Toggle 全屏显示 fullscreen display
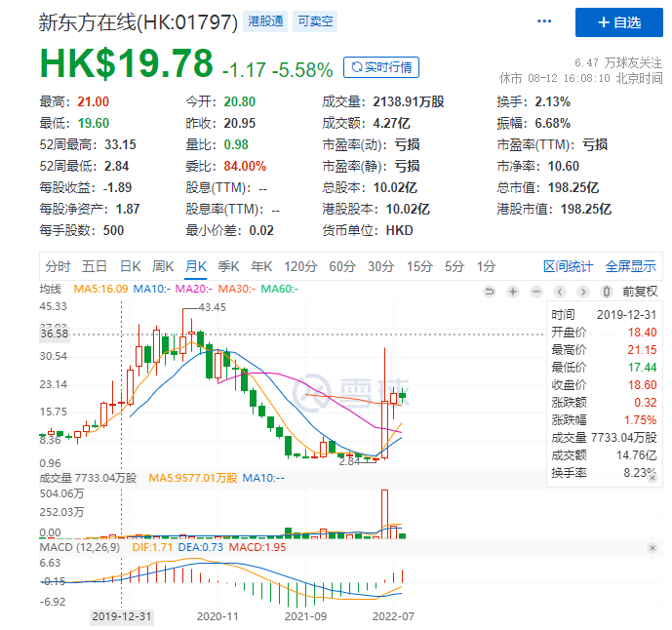The width and height of the screenshot is (672, 630). coord(630,266)
